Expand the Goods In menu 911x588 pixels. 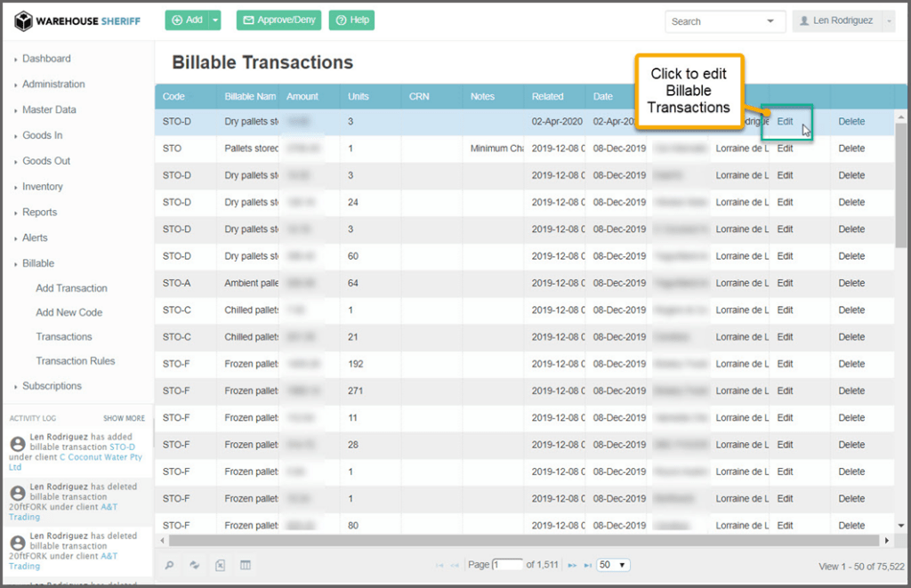tap(42, 135)
